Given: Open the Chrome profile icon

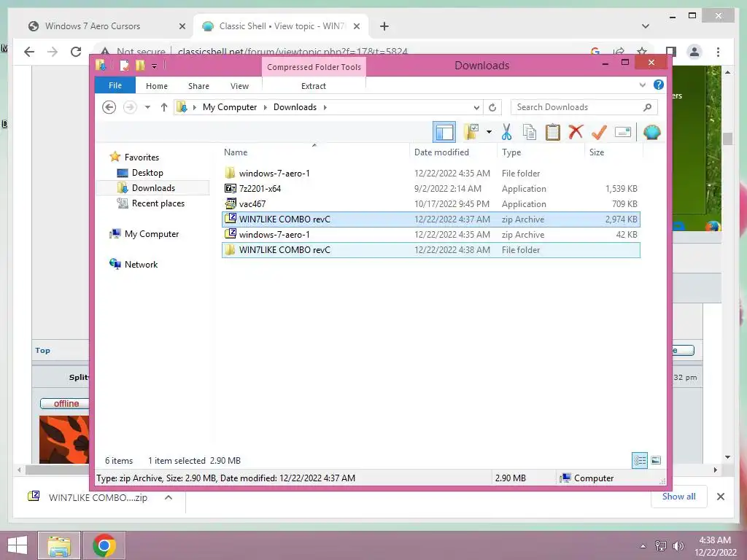Looking at the screenshot, I should point(694,52).
